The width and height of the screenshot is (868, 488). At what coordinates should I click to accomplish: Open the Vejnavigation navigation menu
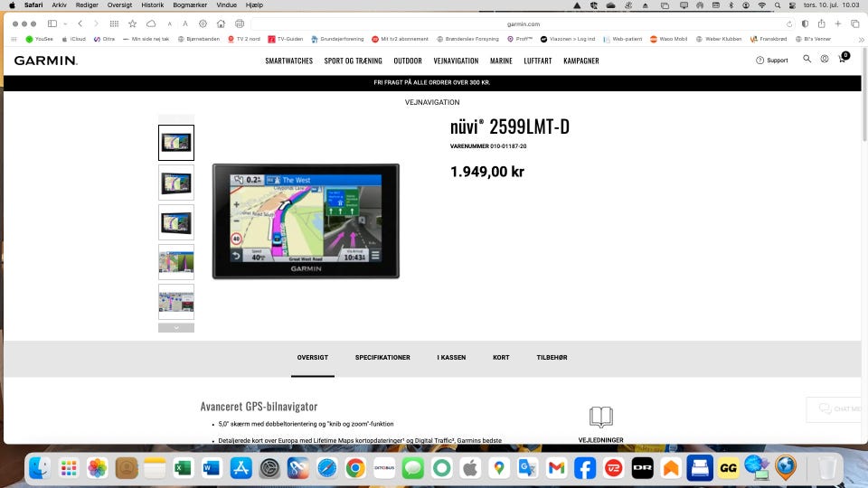coord(456,61)
